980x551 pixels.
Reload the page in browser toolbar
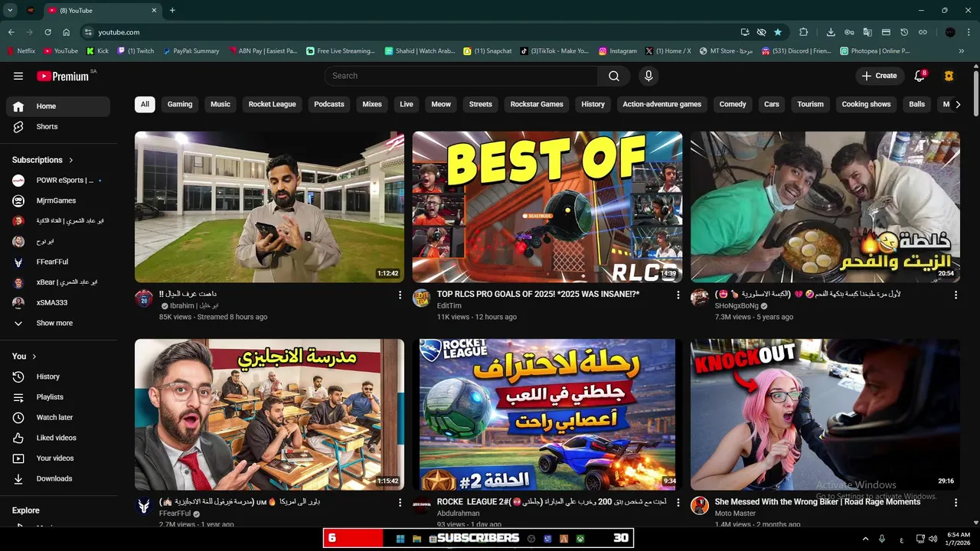47,32
